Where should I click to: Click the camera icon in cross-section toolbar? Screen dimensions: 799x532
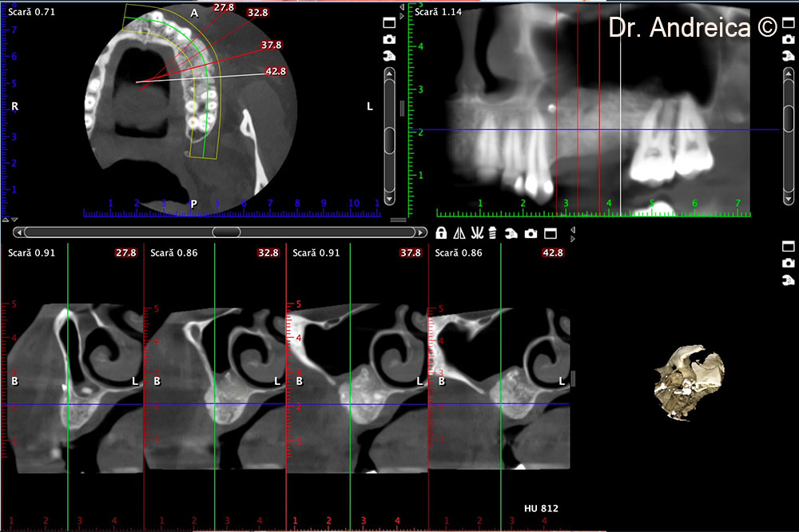tap(530, 233)
